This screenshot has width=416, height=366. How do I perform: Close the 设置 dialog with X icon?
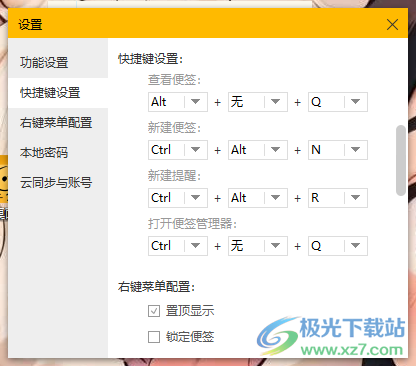pos(392,24)
